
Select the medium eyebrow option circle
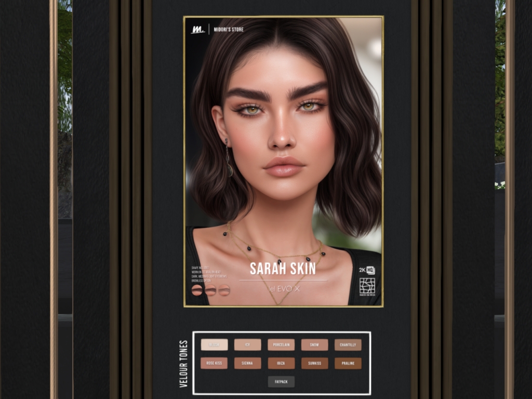(x=210, y=290)
